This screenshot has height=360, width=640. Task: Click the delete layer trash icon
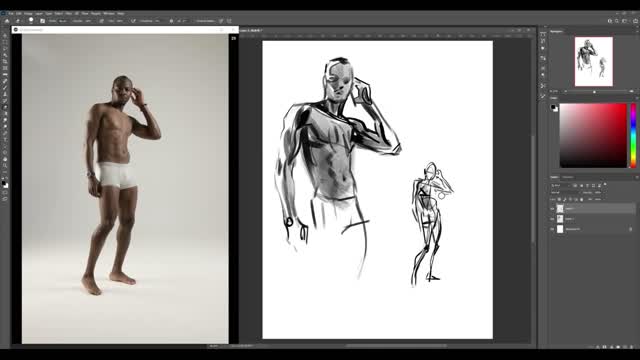click(x=631, y=347)
